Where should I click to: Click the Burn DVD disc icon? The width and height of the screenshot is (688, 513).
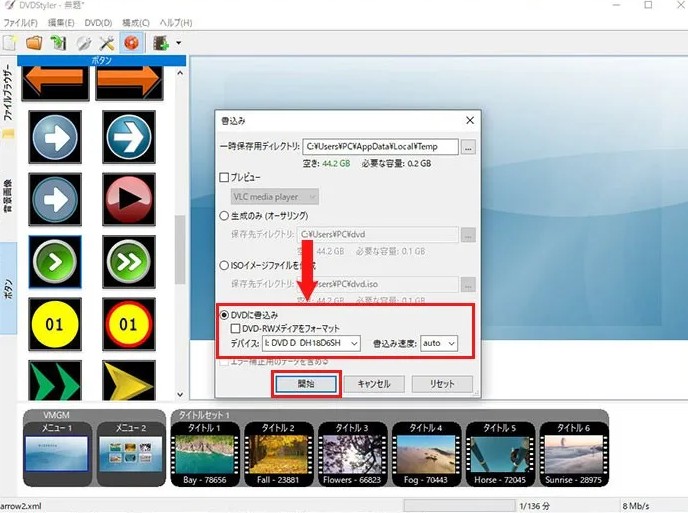[x=131, y=43]
